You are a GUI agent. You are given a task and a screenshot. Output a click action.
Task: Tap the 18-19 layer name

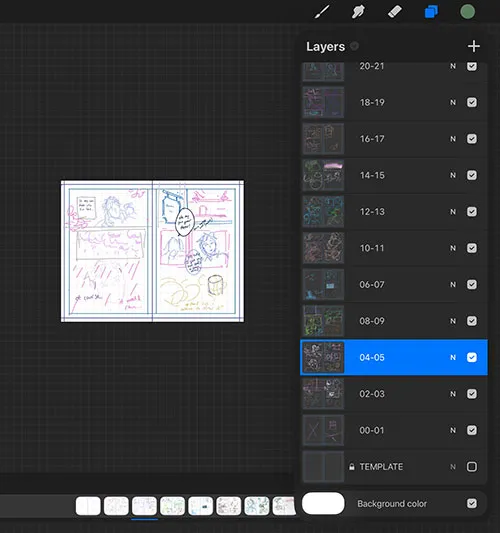tap(372, 102)
